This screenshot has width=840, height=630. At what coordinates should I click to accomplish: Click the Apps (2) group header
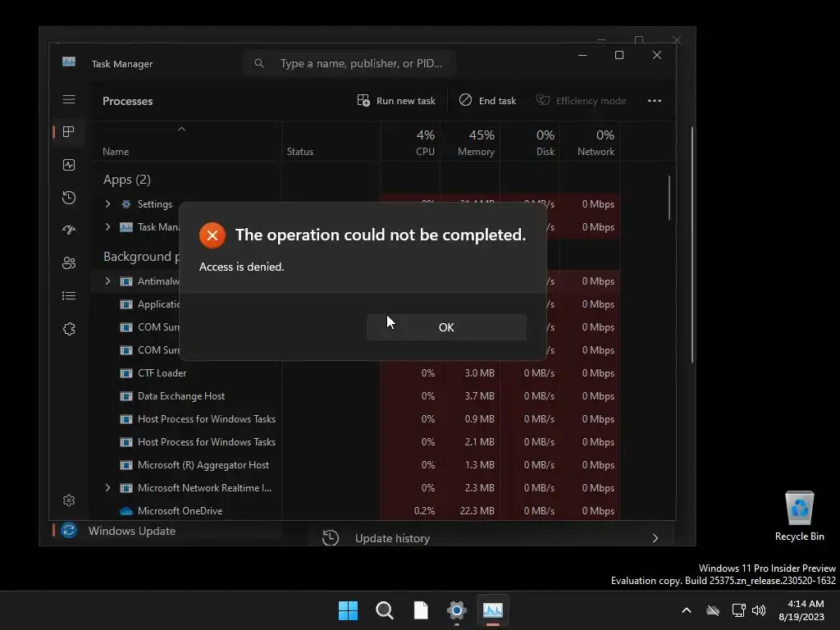(x=127, y=180)
